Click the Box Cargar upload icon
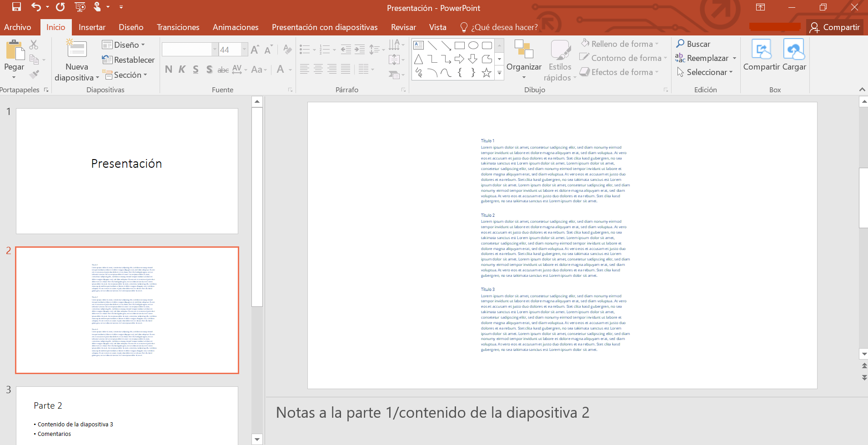Screen dimensions: 868x445 pos(794,49)
